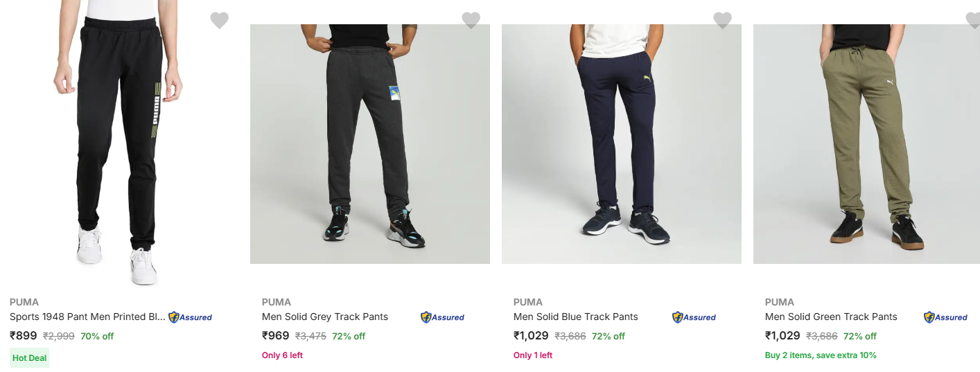
Task: Open Sports 1948 Pant Men Printed title link
Action: [87, 317]
